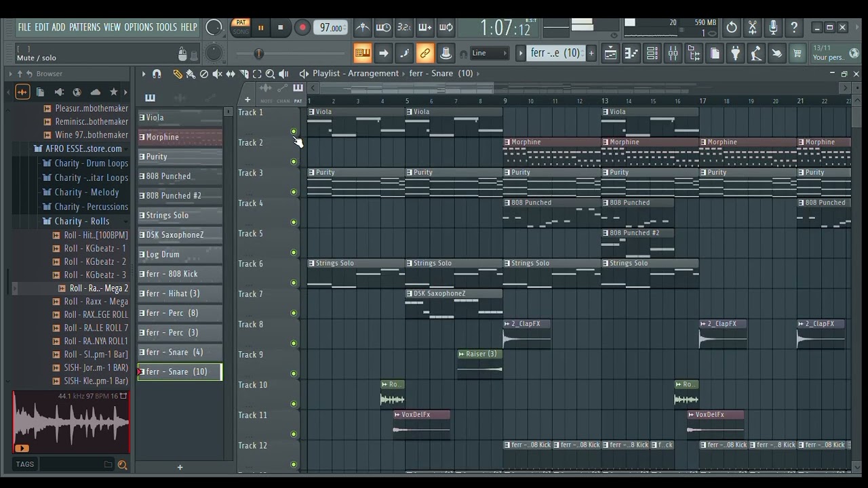Open the help question mark icon

794,28
